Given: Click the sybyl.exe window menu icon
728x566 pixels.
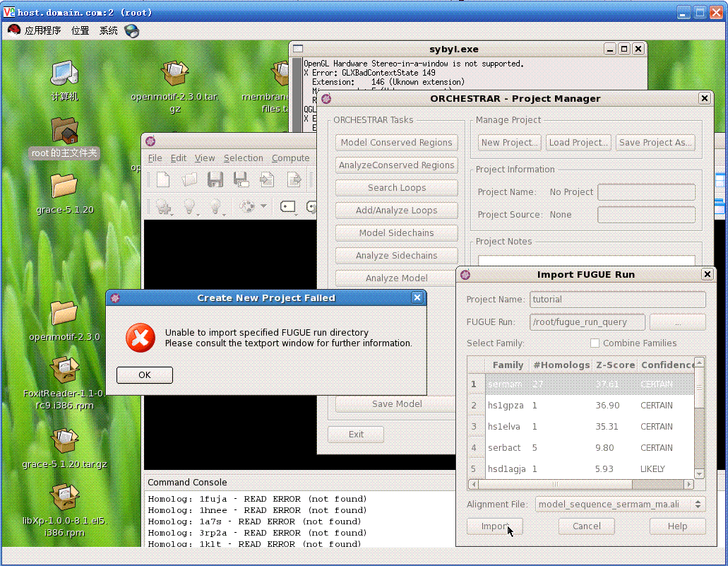Looking at the screenshot, I should coord(298,49).
